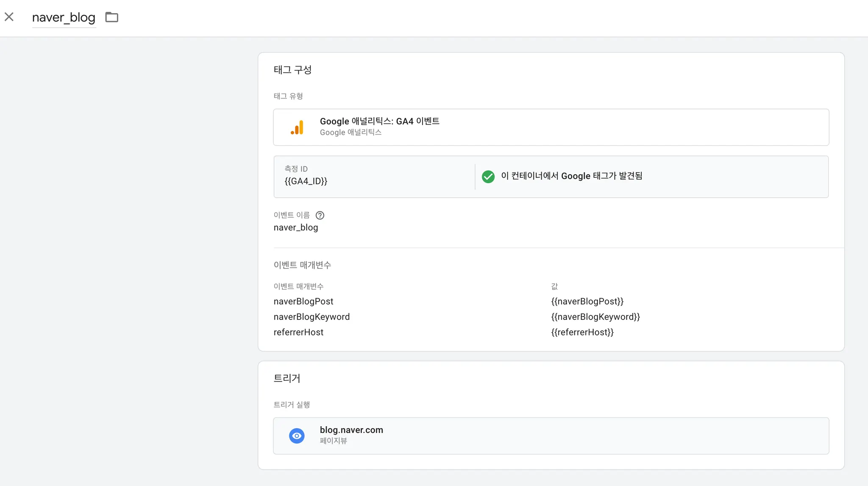Viewport: 868px width, 486px height.
Task: Click the {{naverBlogKeyword}} value
Action: click(595, 317)
